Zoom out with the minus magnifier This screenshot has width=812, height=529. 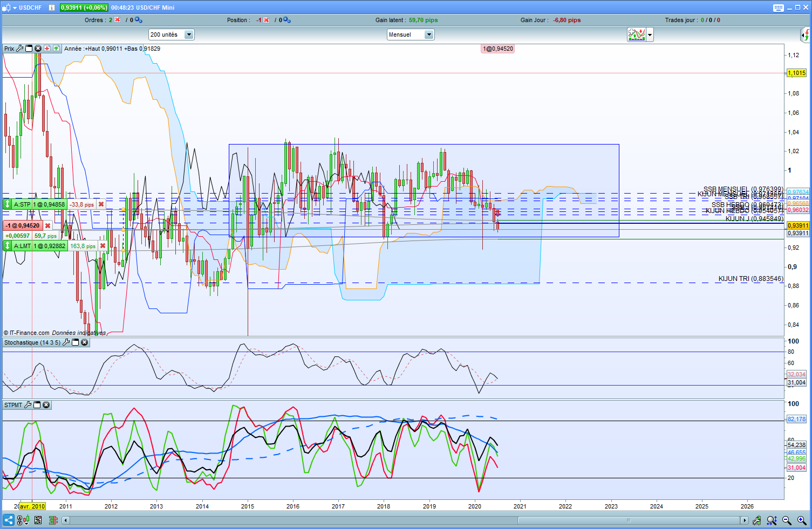[x=787, y=520]
